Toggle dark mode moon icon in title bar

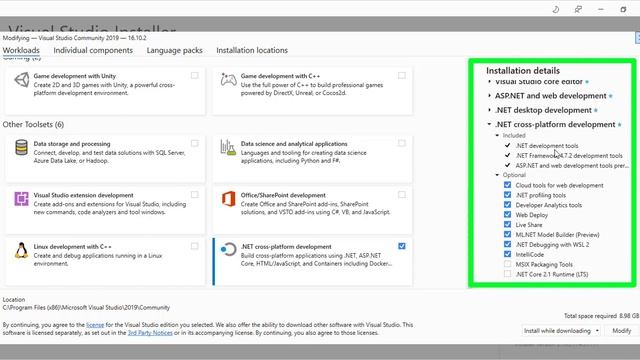click(556, 9)
